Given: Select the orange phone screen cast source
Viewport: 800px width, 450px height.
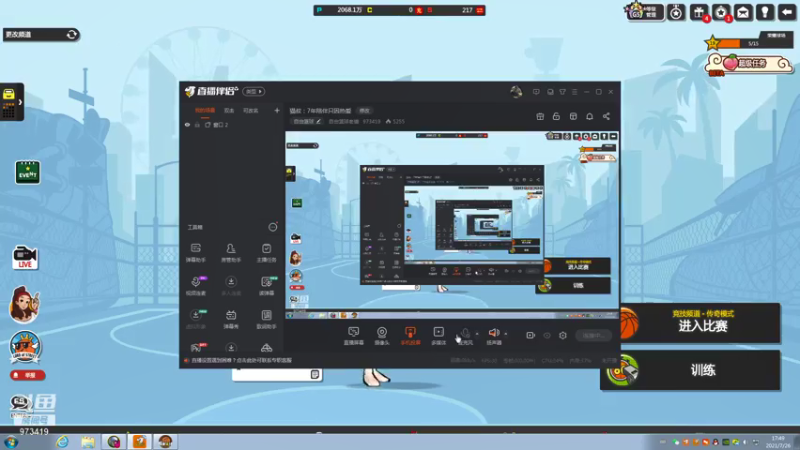Looking at the screenshot, I should click(x=410, y=336).
